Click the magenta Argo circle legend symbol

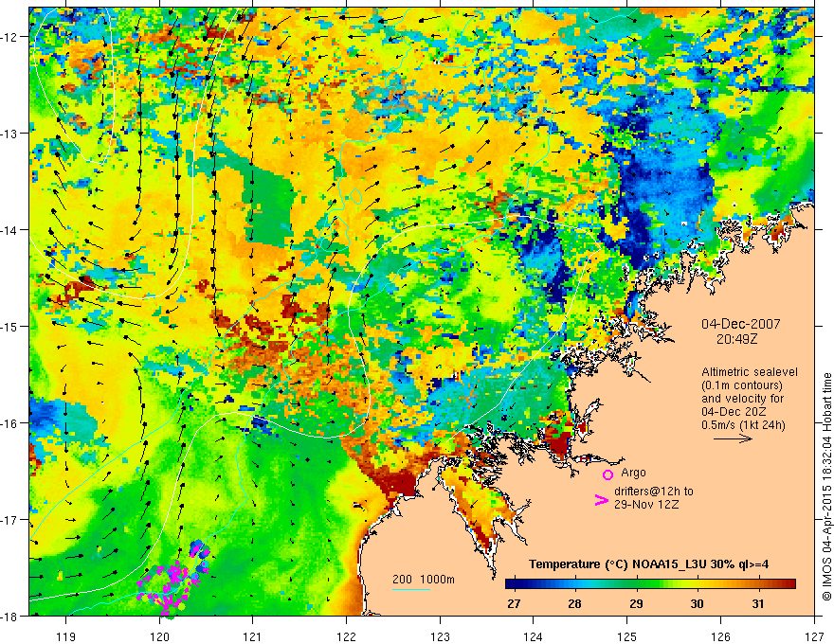tap(607, 474)
